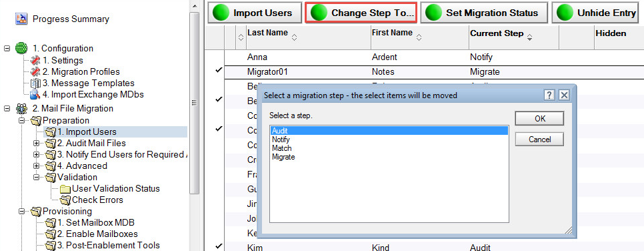
Task: Collapse the 1. Configuration tree node
Action: point(7,48)
